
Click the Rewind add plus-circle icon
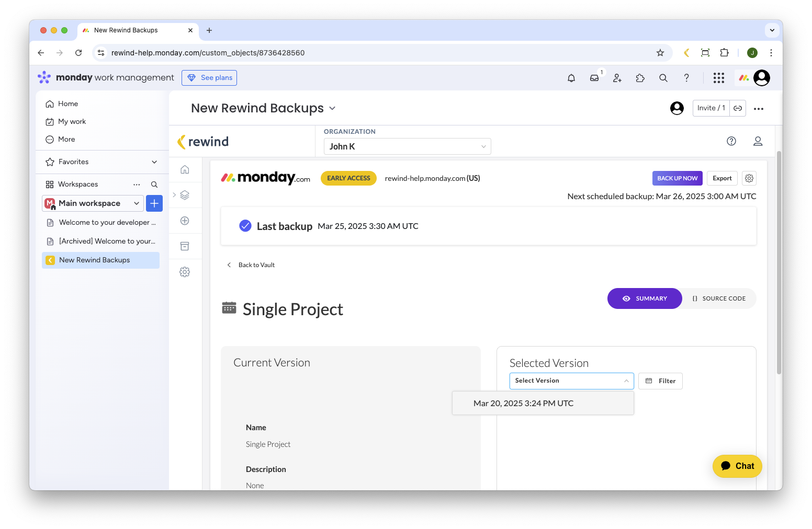coord(185,221)
